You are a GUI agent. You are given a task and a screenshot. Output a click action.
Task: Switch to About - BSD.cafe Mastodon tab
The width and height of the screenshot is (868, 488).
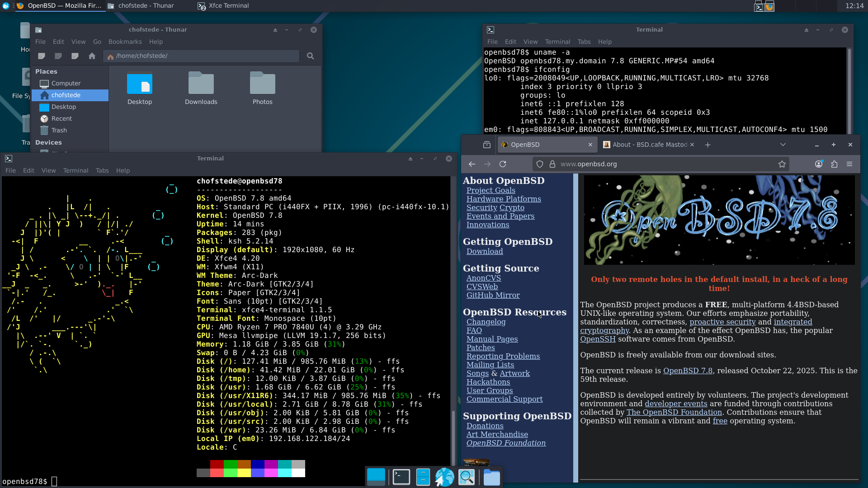pos(646,145)
